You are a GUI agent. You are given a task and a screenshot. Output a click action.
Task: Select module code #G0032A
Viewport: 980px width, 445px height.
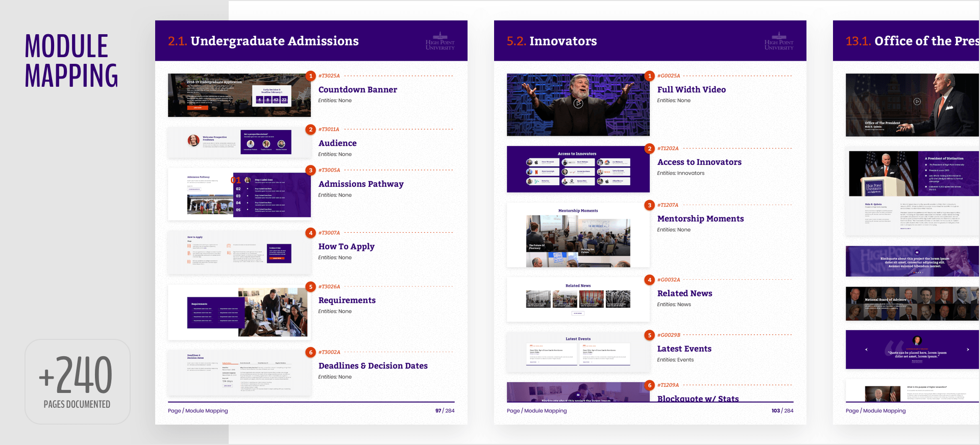(669, 280)
